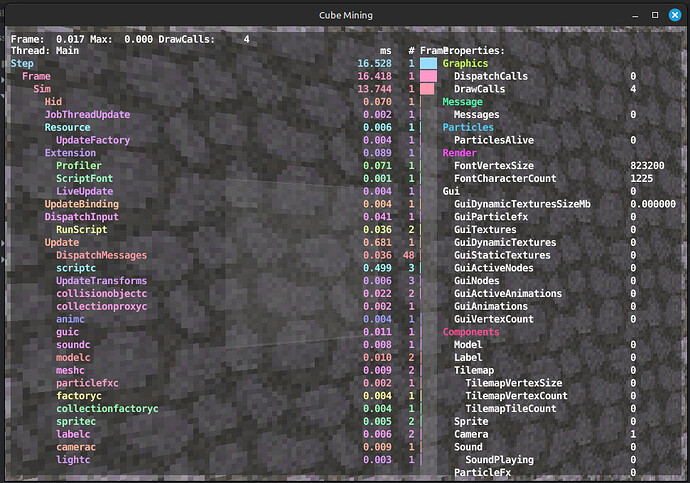Maximize the Cube Mining window
This screenshot has height=483, width=690.
tap(654, 15)
